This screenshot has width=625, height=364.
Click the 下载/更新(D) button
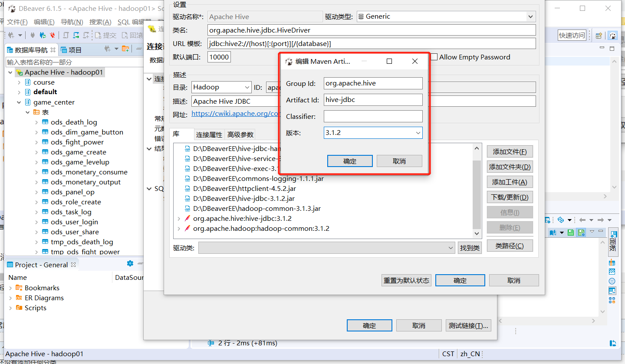point(510,197)
